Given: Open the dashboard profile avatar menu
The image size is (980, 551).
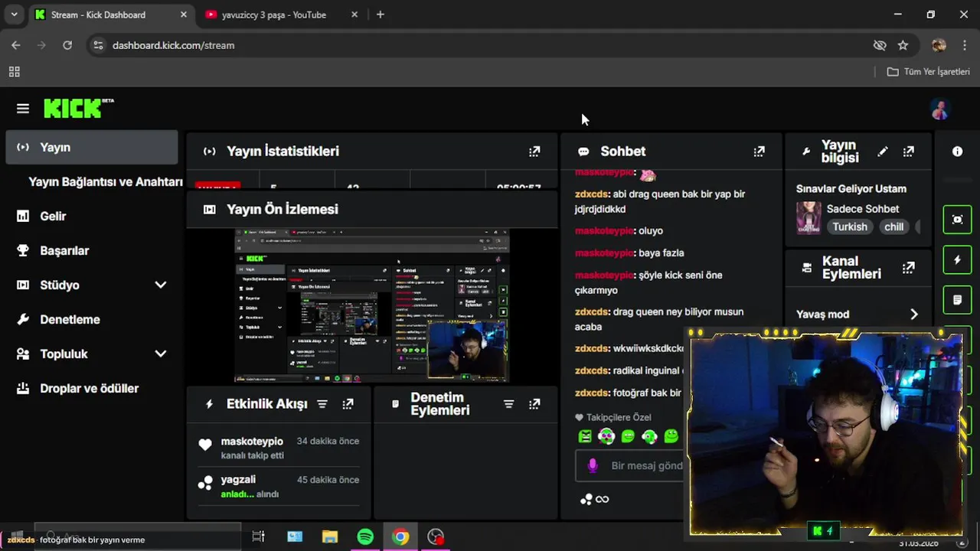Looking at the screenshot, I should click(940, 109).
